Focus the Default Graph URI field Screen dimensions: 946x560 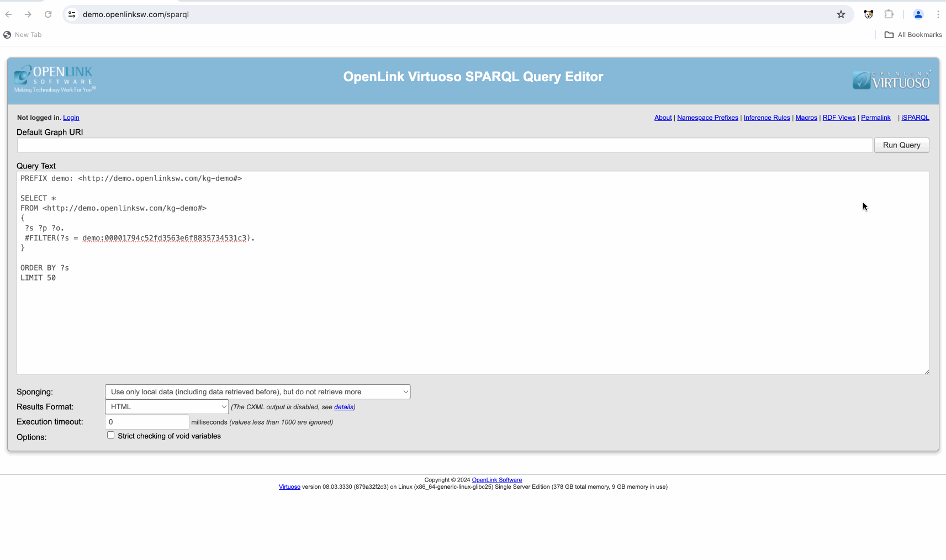(445, 145)
